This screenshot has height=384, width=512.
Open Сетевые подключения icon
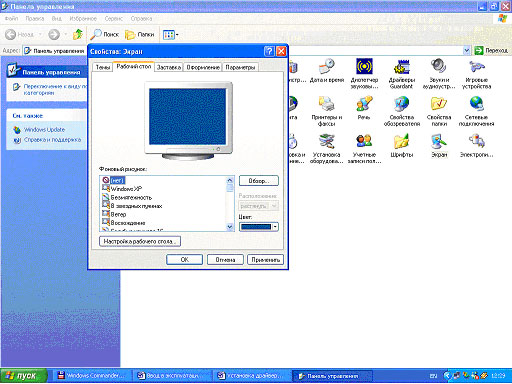[476, 111]
